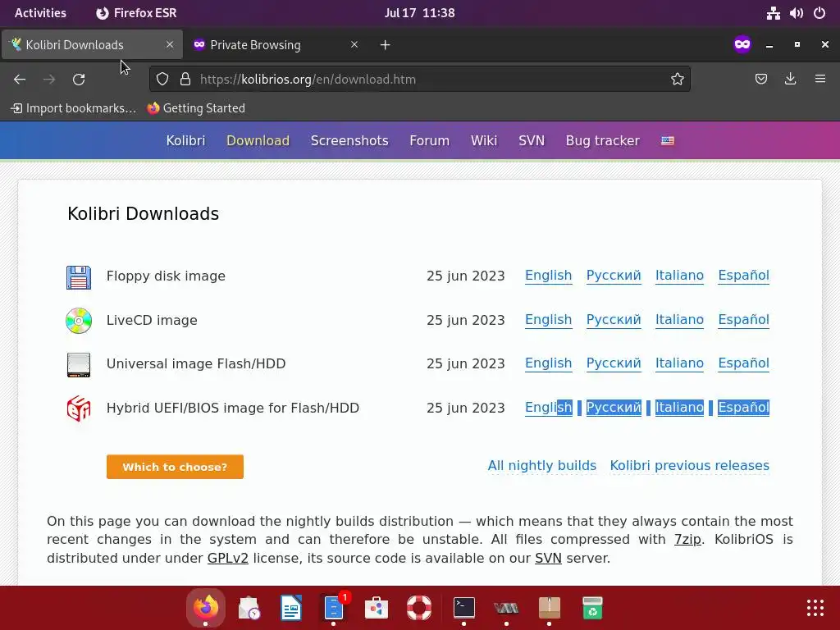Open Firefox from the dock
Image resolution: width=840 pixels, height=630 pixels.
[x=206, y=608]
